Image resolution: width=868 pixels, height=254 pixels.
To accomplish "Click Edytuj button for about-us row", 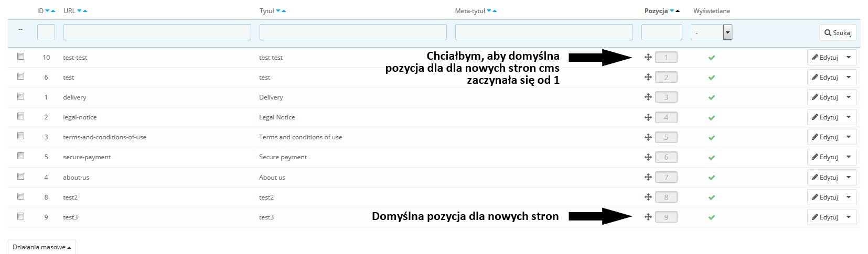I will coord(825,178).
